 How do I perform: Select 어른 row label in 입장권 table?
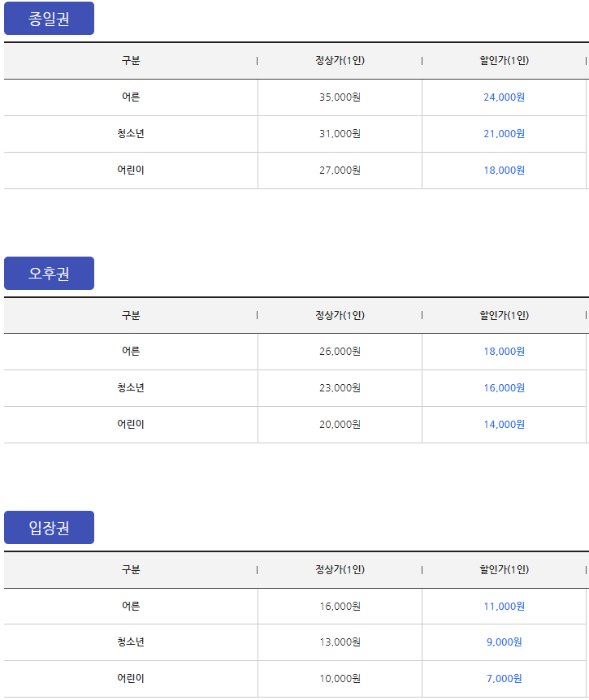point(131,607)
